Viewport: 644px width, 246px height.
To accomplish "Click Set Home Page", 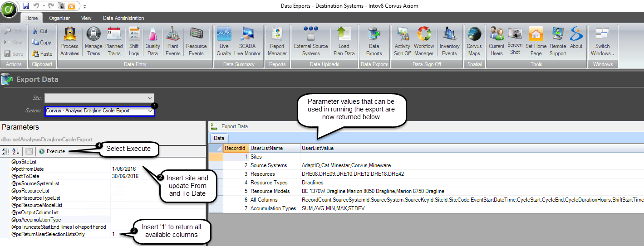I will coord(536,41).
